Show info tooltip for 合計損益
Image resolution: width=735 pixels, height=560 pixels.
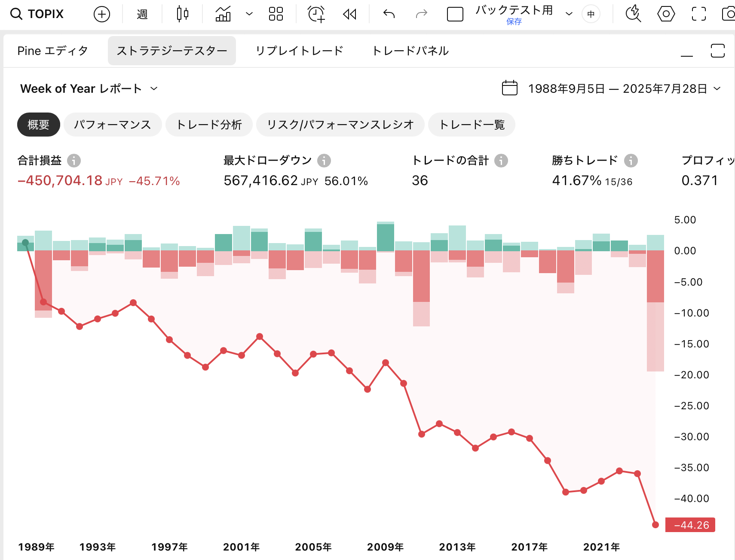[x=74, y=161]
